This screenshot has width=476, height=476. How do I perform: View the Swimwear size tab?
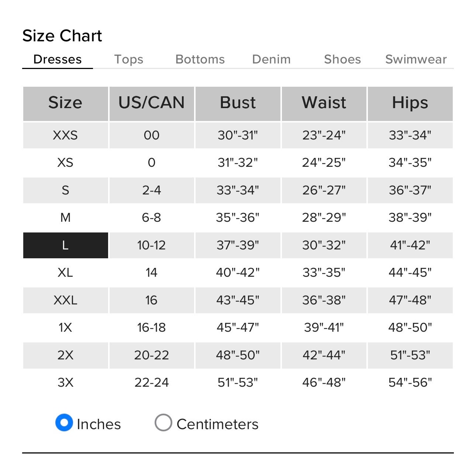[x=416, y=59]
